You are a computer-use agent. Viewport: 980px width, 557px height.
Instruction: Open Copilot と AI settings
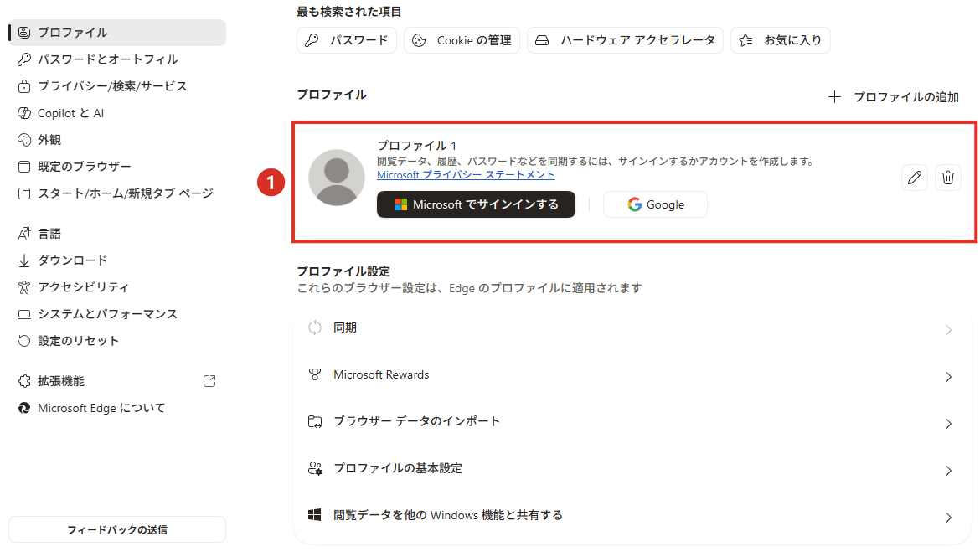tap(117, 113)
